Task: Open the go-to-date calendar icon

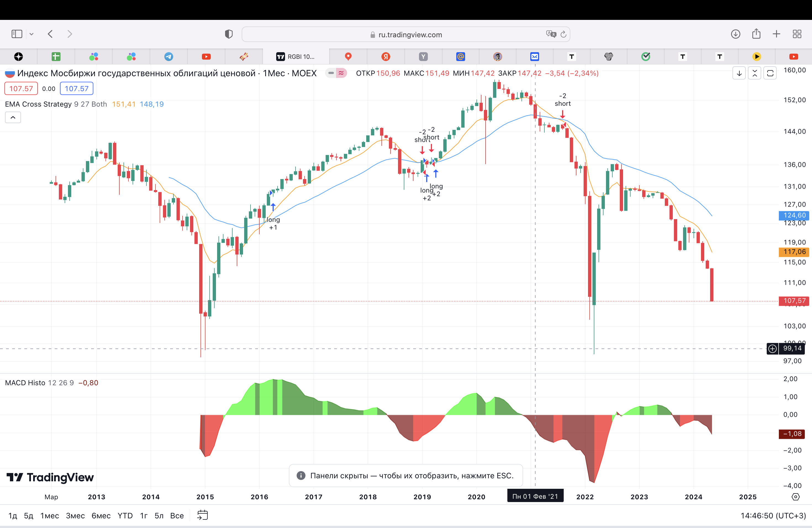Action: click(203, 515)
